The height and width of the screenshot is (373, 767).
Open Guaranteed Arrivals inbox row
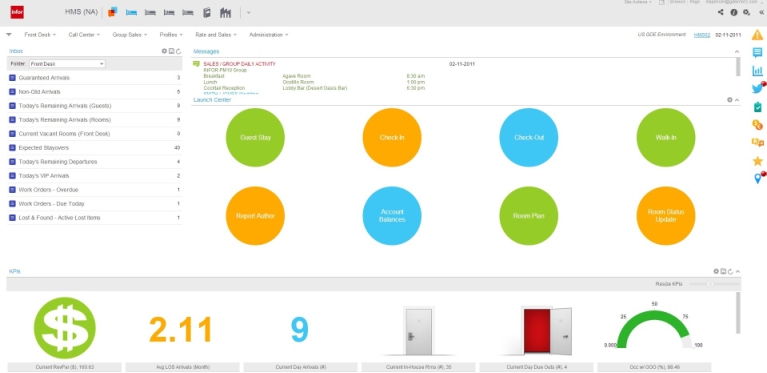(94, 78)
